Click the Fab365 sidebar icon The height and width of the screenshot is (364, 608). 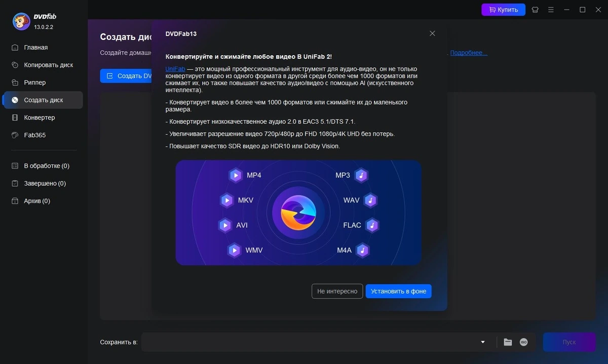[15, 135]
